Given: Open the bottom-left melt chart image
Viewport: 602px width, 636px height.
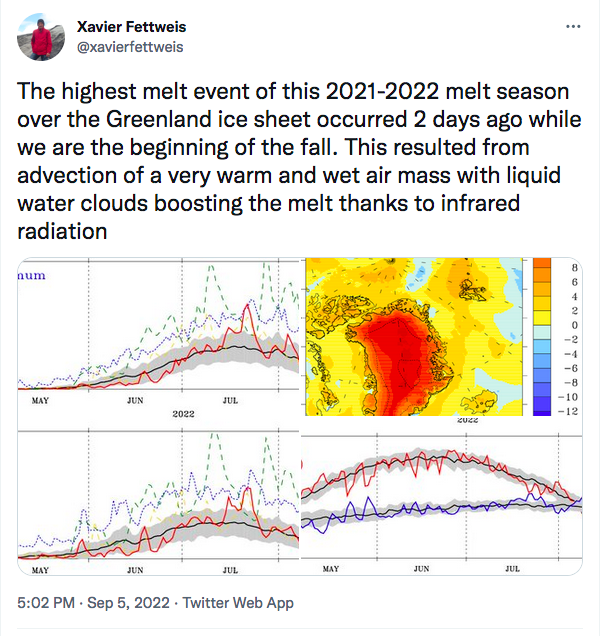Looking at the screenshot, I should point(160,503).
